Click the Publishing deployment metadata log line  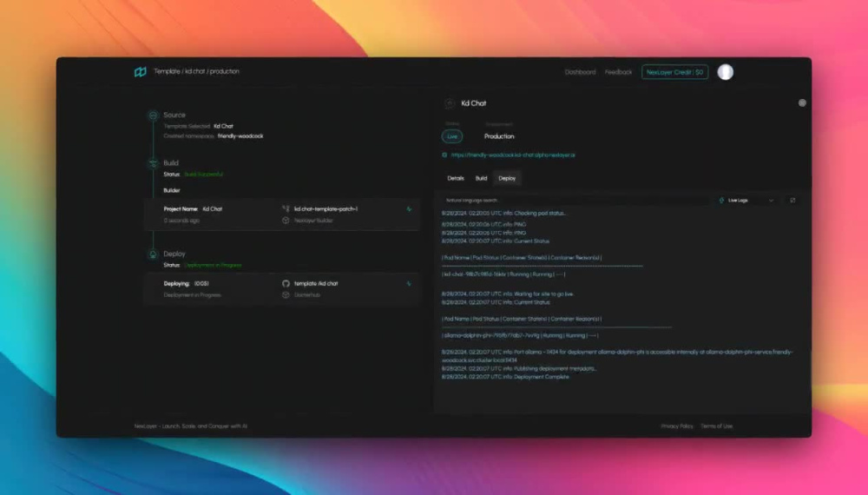(519, 369)
